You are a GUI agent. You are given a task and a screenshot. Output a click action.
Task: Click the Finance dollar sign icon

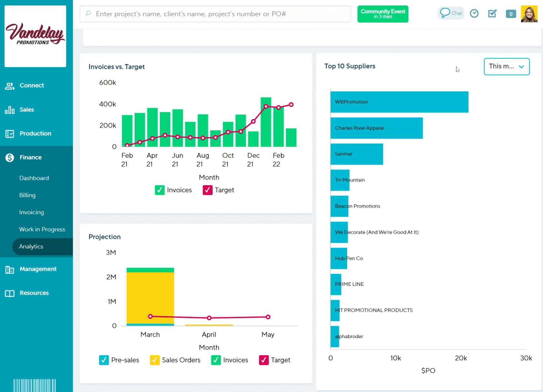click(10, 158)
